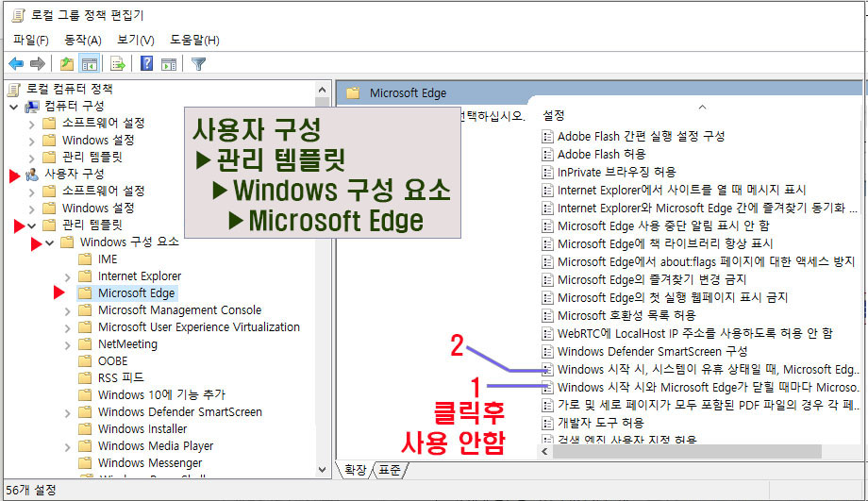The image size is (868, 501).
Task: Click the Filter funnel toolbar icon
Action: [198, 63]
